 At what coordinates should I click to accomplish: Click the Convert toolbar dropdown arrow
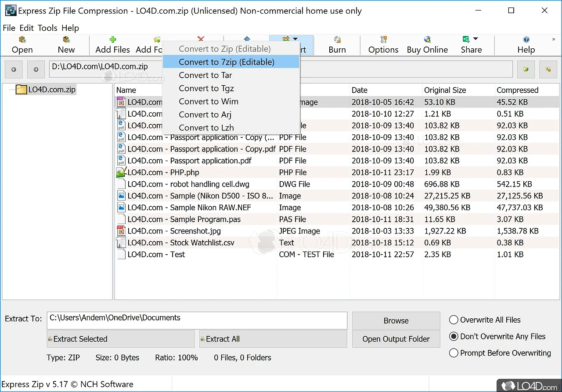coord(295,39)
